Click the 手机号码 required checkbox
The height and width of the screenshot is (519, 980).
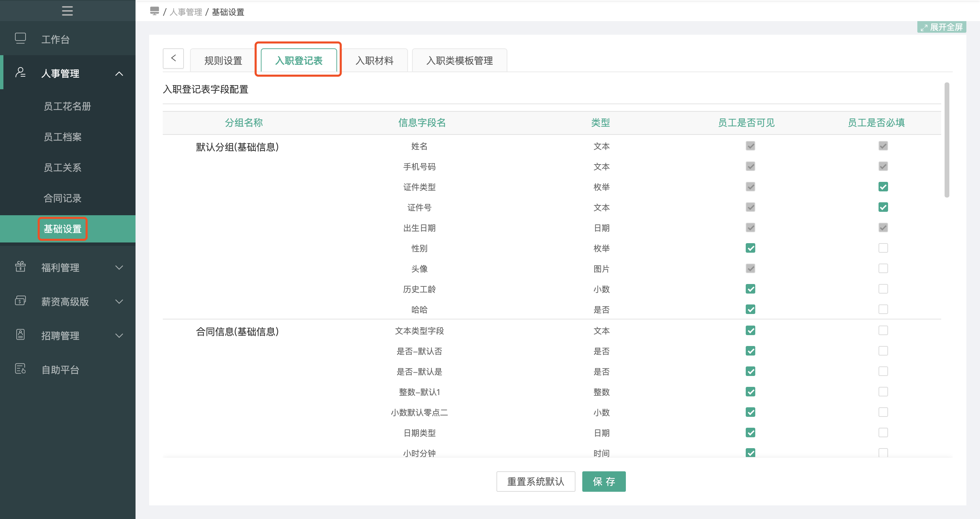click(x=883, y=167)
